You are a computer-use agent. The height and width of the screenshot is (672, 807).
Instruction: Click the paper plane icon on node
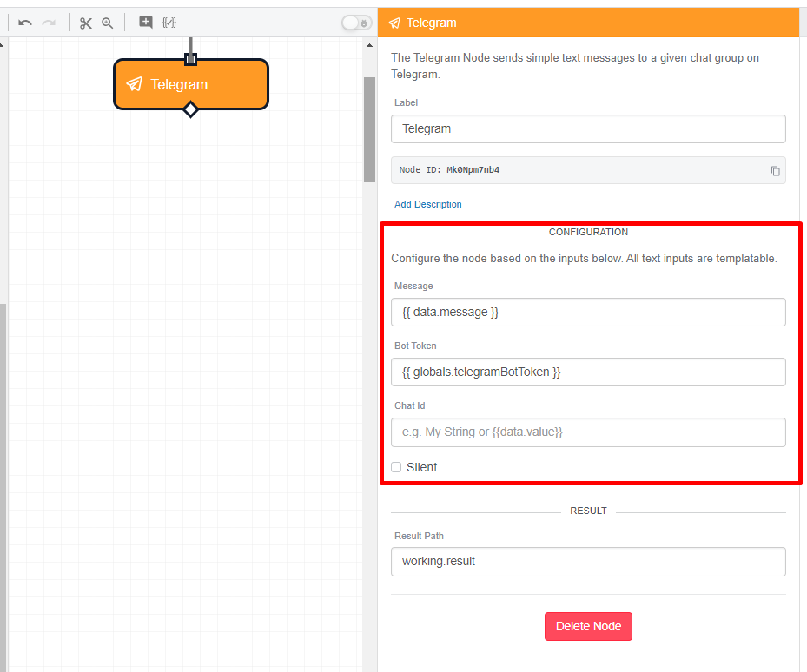point(135,84)
